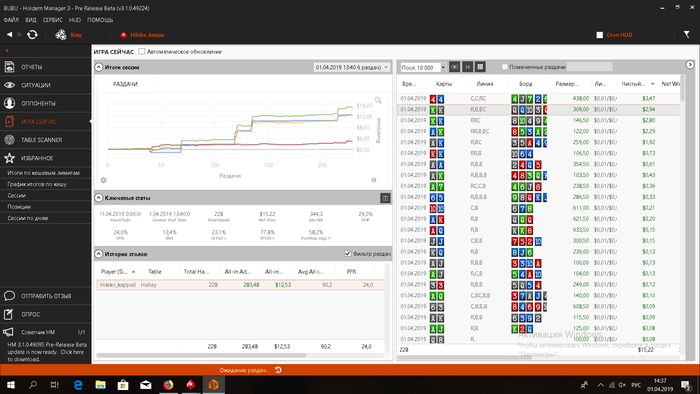This screenshot has width=700, height=394.
Task: Click sort arrow on Чистый column
Action: tap(652, 84)
